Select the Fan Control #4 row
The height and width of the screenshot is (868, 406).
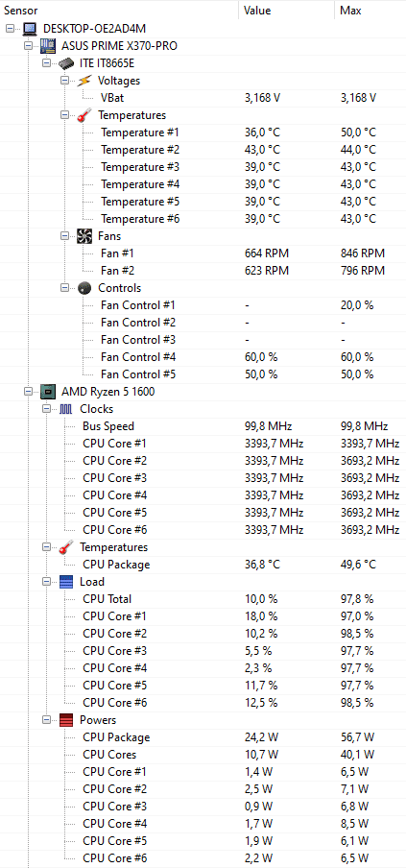pyautogui.click(x=203, y=356)
